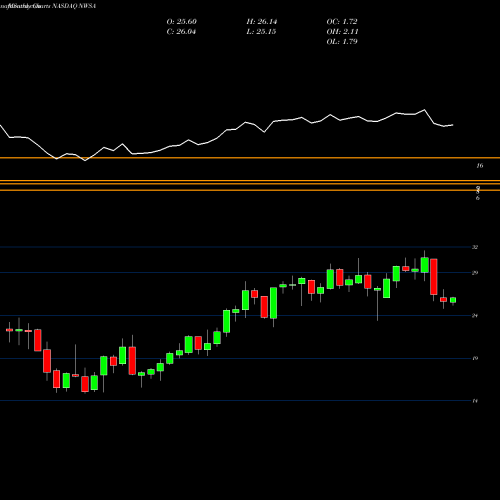Click the 'L: 25.15' low value
Screen dimensions: 500x500
(x=262, y=32)
